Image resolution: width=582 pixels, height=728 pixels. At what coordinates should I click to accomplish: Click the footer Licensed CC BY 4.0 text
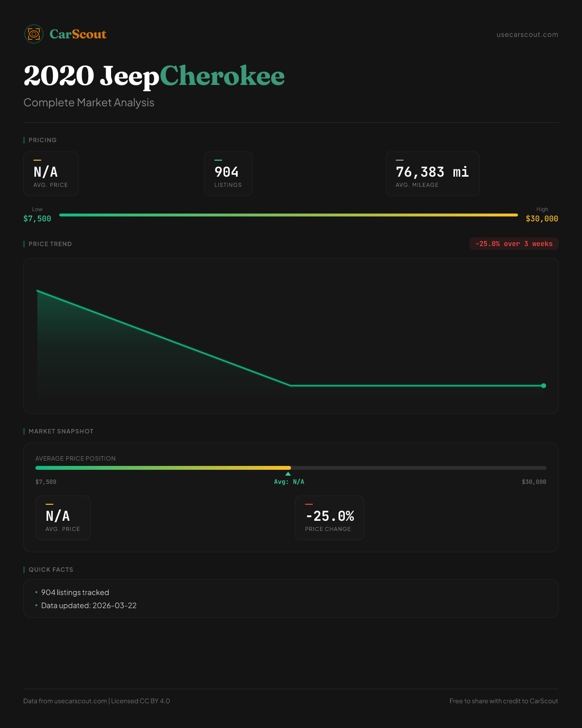coord(141,701)
